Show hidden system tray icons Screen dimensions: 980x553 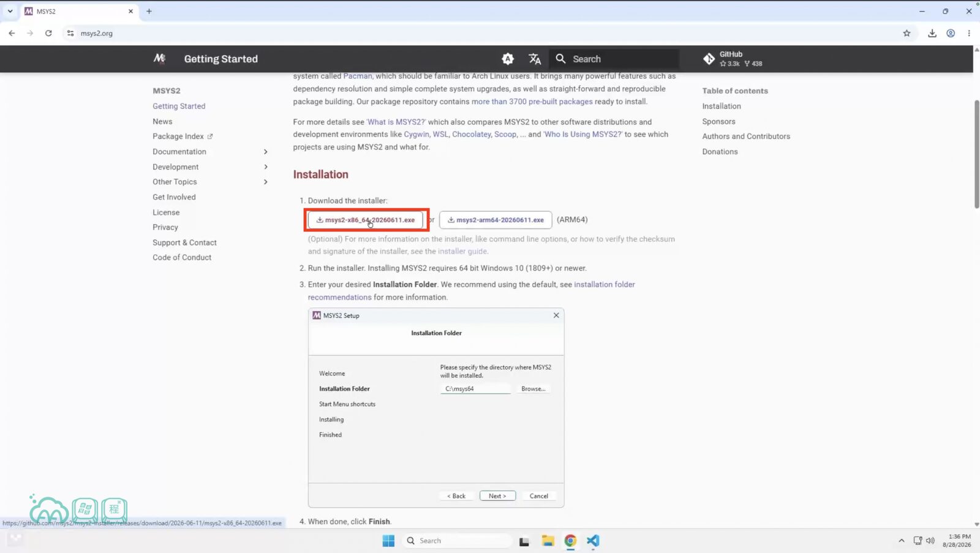901,541
